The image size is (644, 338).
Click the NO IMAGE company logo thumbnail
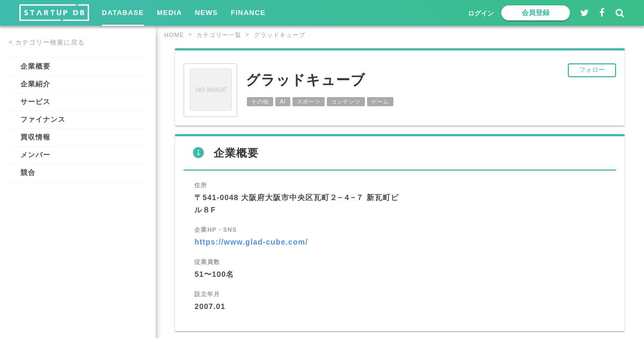210,90
